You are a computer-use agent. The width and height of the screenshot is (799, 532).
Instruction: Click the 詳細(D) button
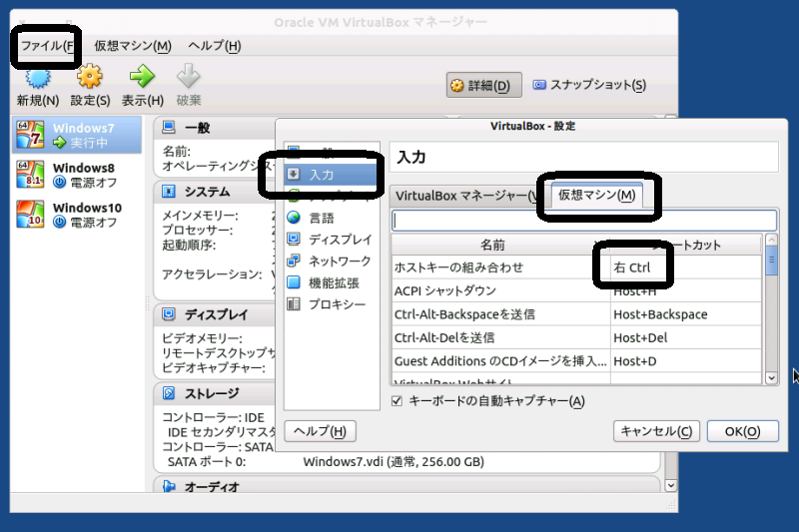coord(484,85)
